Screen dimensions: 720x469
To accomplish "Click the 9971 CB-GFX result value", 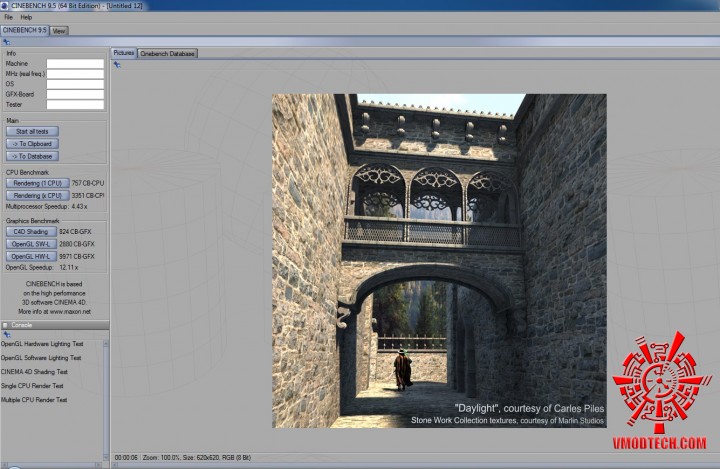I will click(x=77, y=257).
